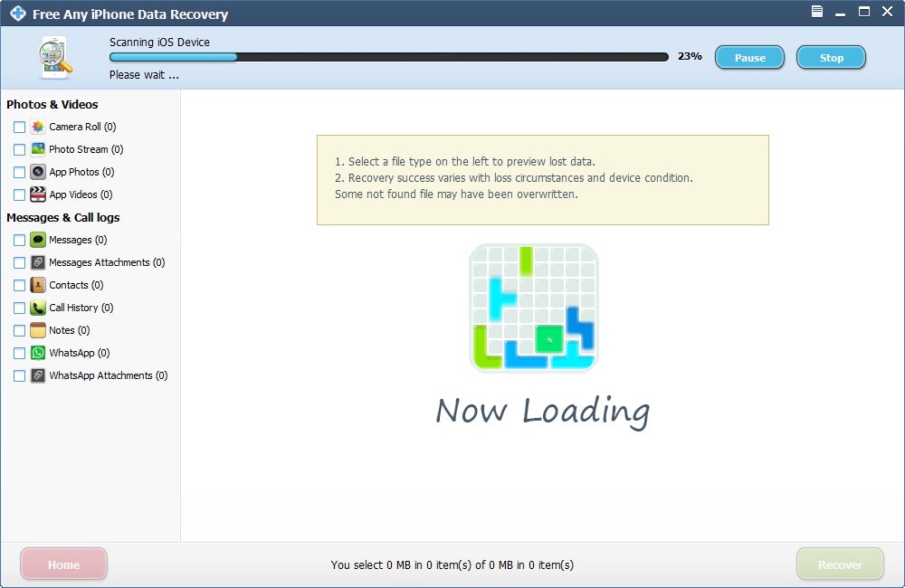Screen dimensions: 905x588
Task: Select Photo Stream (0) label
Action: pyautogui.click(x=86, y=149)
